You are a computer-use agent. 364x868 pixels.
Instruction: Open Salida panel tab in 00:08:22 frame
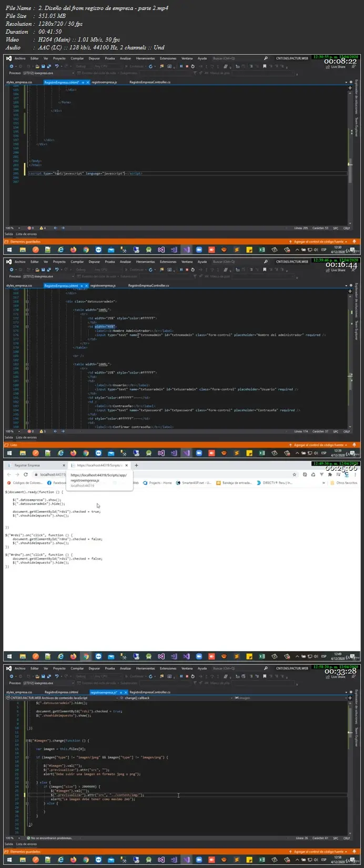tap(9, 234)
